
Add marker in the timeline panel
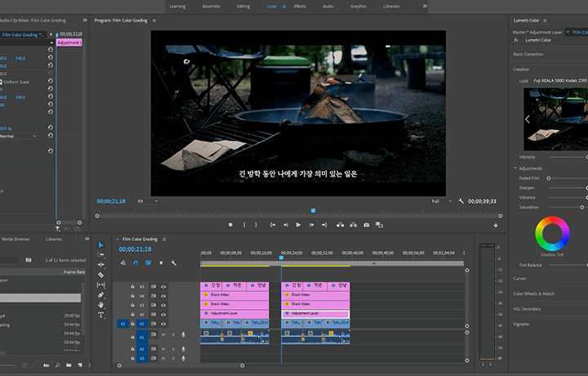click(161, 263)
